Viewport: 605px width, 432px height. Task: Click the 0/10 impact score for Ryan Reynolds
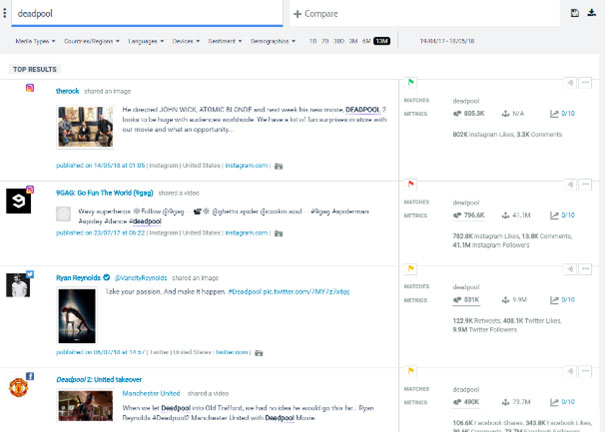tap(563, 300)
